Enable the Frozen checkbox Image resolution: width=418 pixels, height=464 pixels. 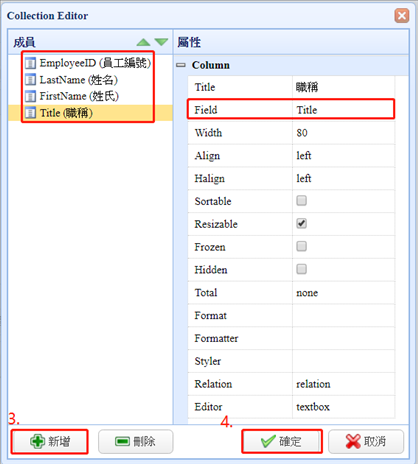pos(302,246)
